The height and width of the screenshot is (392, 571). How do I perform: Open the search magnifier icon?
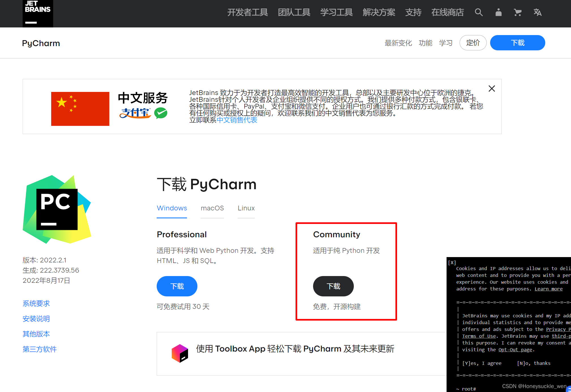point(479,12)
